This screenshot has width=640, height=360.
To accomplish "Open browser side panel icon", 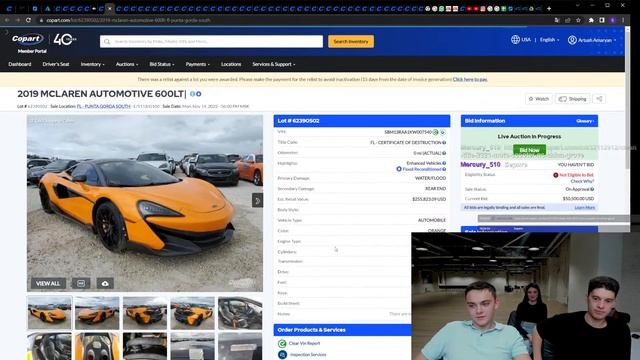I will click(x=602, y=20).
